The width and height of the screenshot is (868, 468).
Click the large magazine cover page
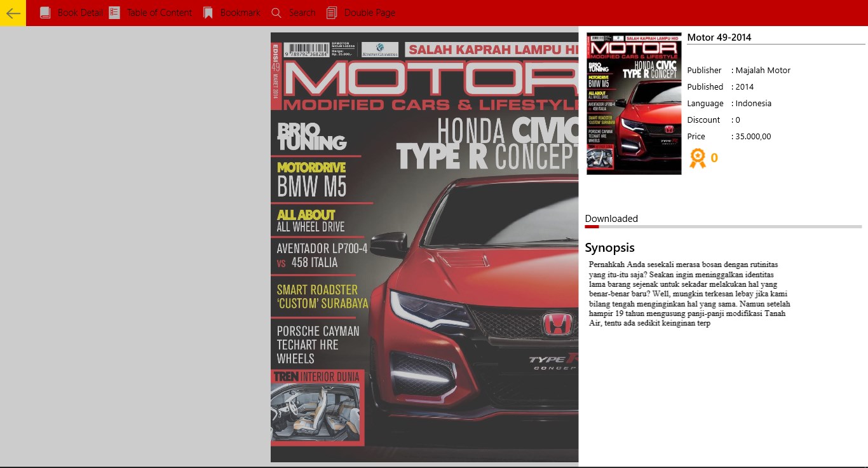424,247
